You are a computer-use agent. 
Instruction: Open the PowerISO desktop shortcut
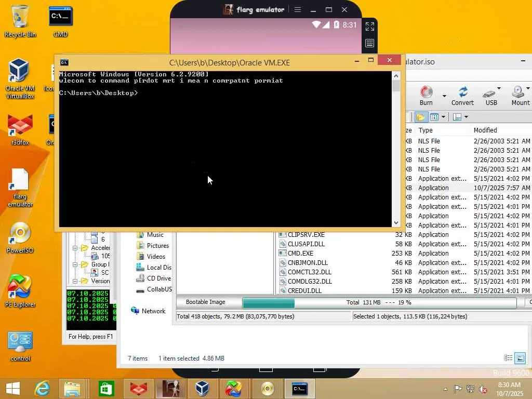tap(20, 237)
